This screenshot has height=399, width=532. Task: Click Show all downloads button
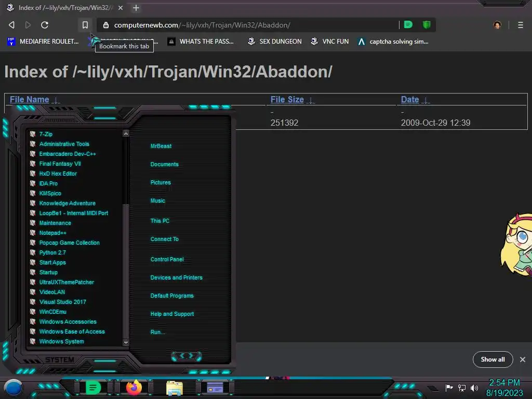click(493, 360)
